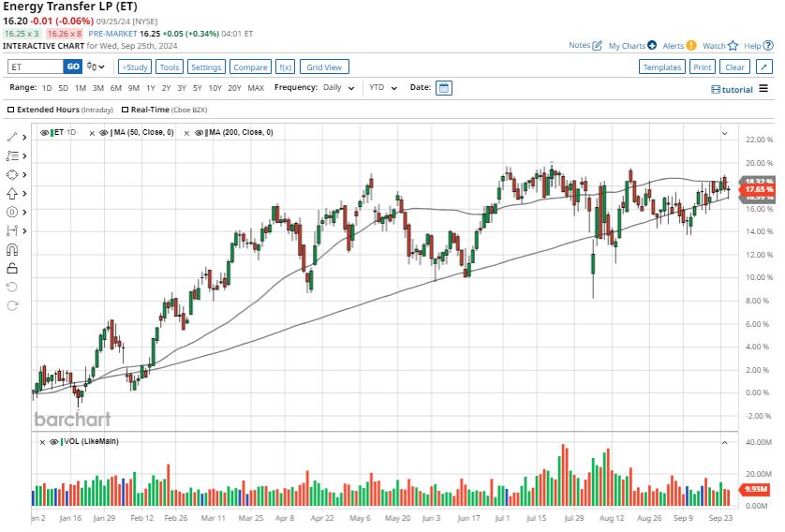Expand the measure tool options chevron
Image resolution: width=785 pixels, height=532 pixels.
pyautogui.click(x=24, y=230)
